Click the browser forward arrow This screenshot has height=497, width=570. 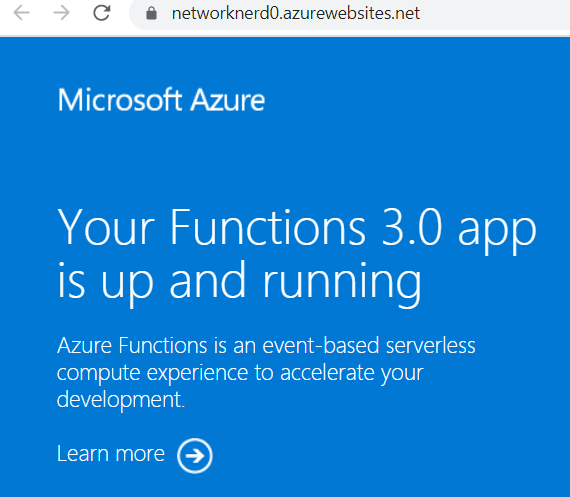click(x=61, y=13)
